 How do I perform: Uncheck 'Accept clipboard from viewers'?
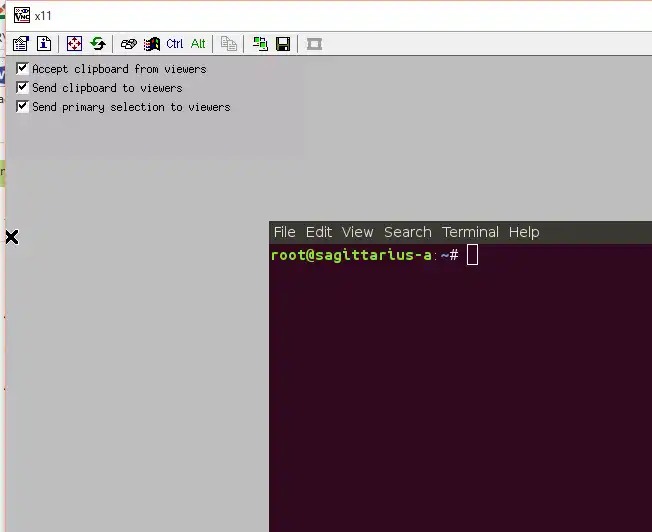22,68
